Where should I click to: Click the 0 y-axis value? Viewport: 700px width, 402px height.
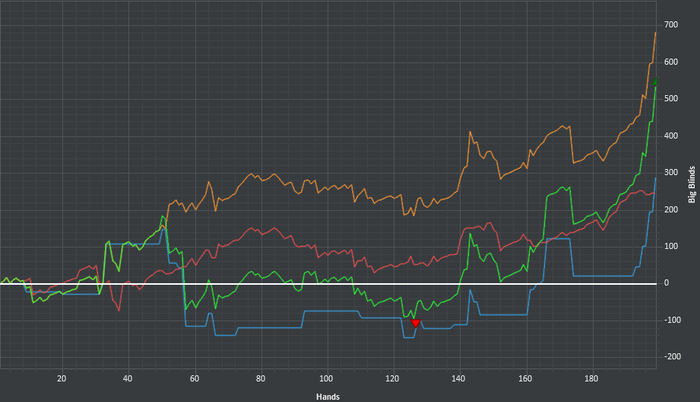pos(667,283)
